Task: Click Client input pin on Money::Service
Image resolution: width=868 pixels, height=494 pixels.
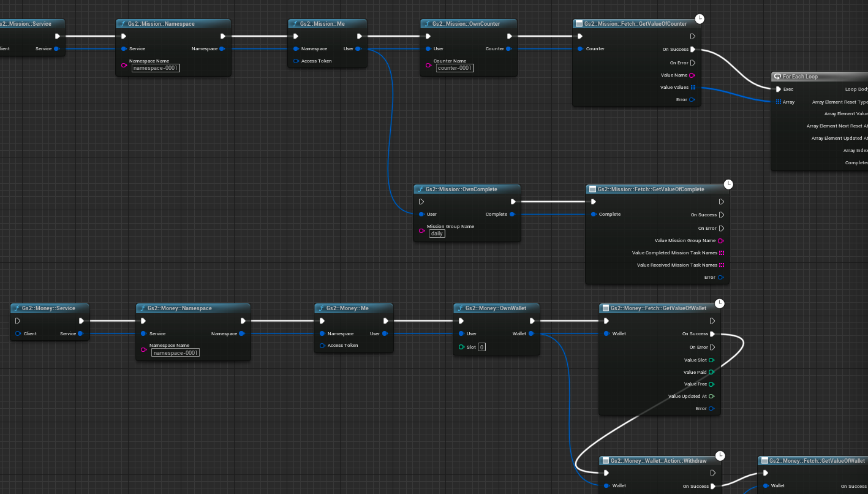Action: click(18, 333)
